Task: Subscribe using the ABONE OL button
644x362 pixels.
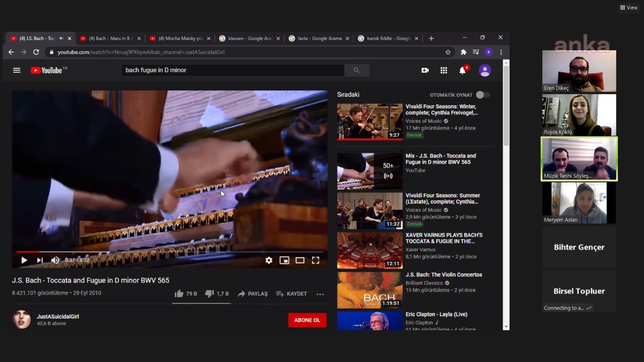Action: [307, 320]
